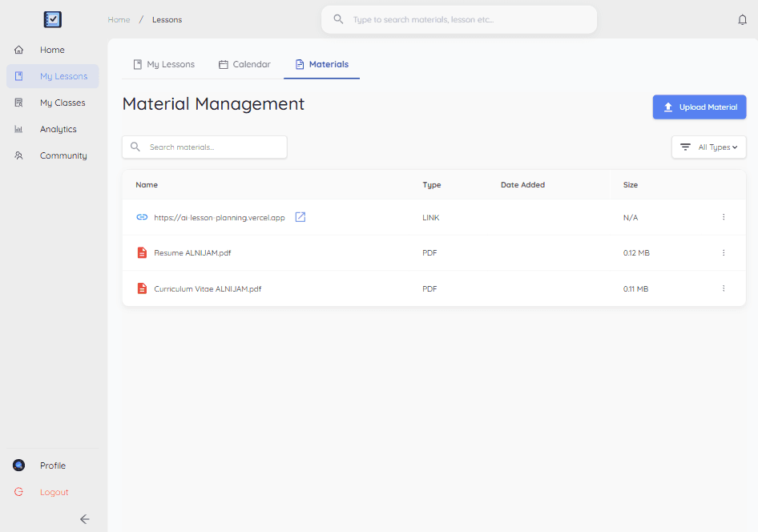The image size is (758, 532).
Task: Click the notification bell icon
Action: coord(742,20)
